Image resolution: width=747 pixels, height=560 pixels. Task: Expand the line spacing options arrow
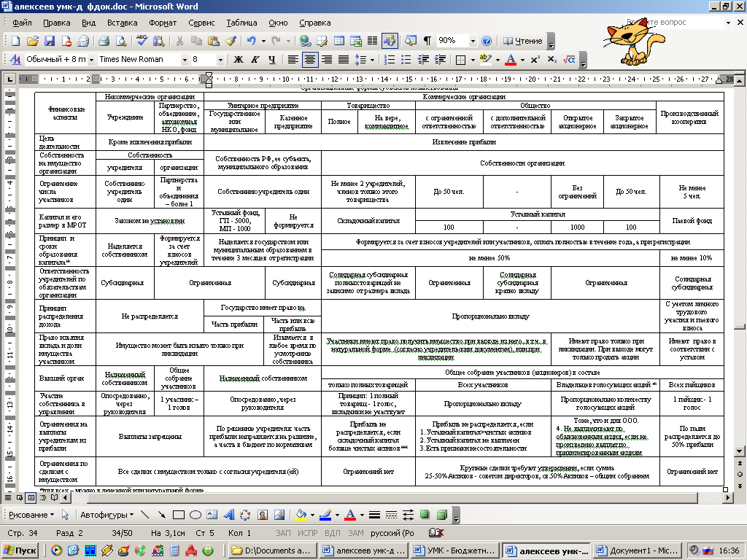click(372, 60)
